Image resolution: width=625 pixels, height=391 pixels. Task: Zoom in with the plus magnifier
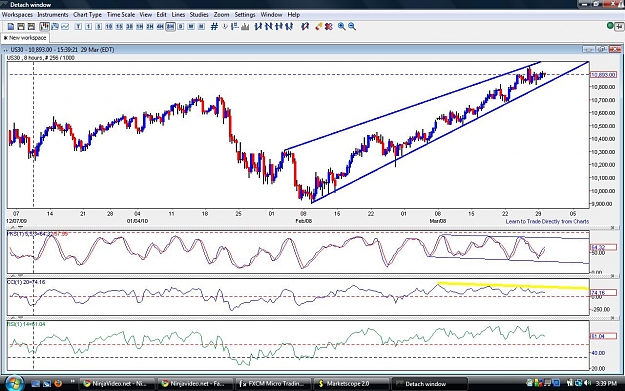pyautogui.click(x=342, y=27)
